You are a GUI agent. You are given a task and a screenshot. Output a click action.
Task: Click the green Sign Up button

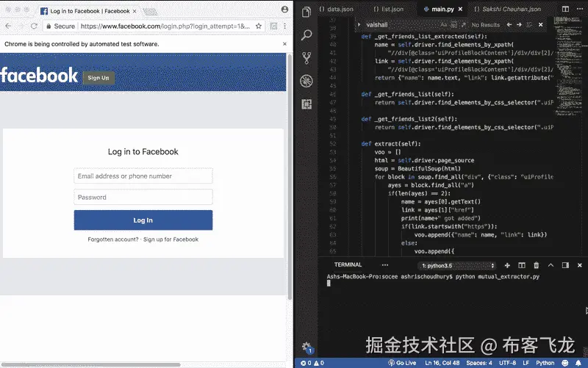coord(98,78)
